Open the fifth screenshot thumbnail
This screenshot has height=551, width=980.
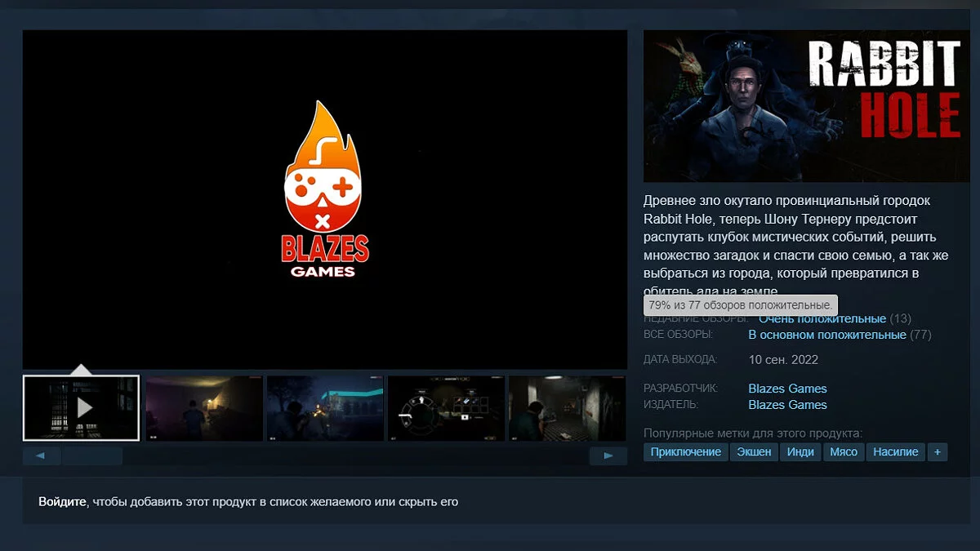pyautogui.click(x=567, y=407)
